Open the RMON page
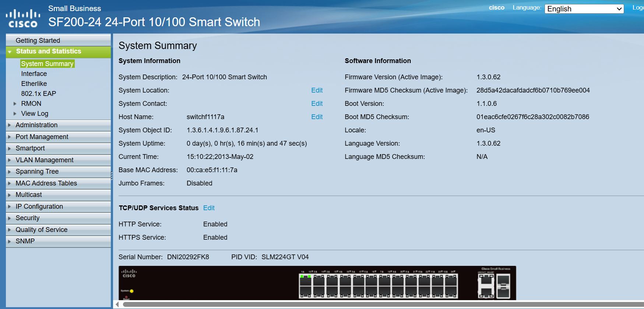This screenshot has width=644, height=309. point(31,104)
